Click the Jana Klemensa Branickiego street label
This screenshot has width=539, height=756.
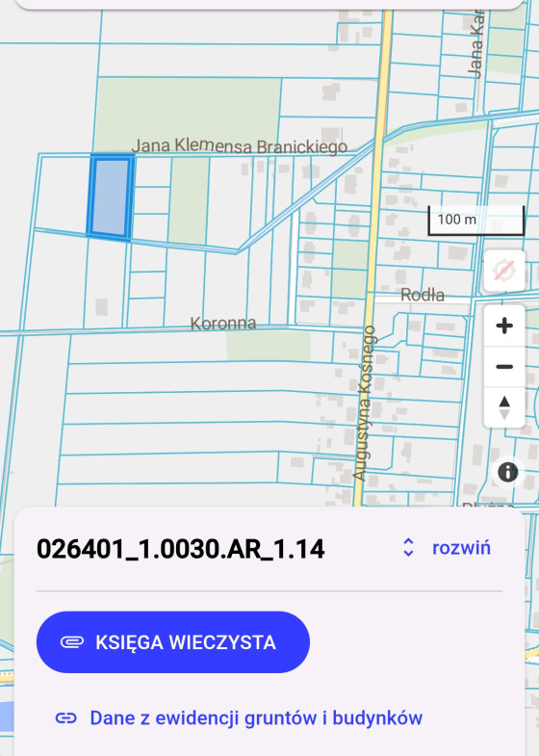coord(240,145)
